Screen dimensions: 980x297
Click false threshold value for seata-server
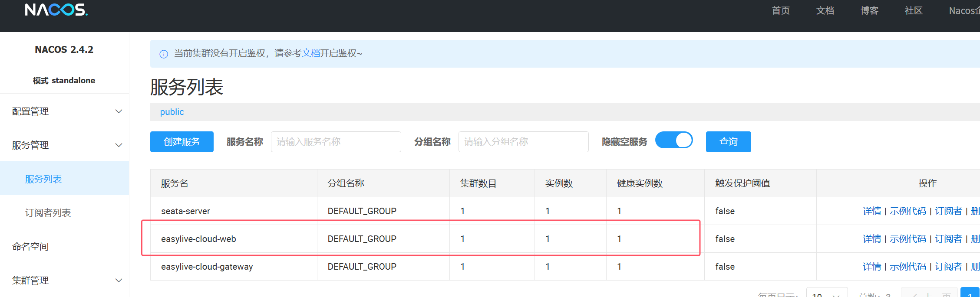(x=725, y=211)
